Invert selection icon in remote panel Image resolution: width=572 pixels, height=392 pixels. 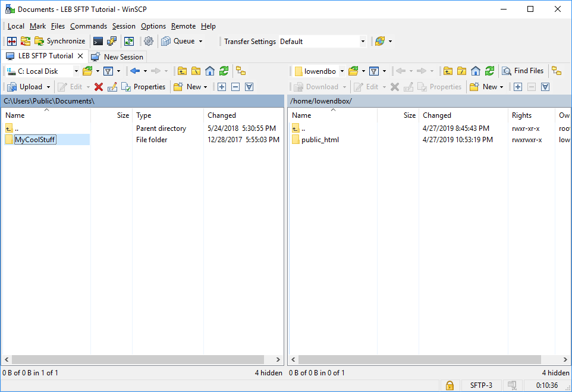[545, 87]
